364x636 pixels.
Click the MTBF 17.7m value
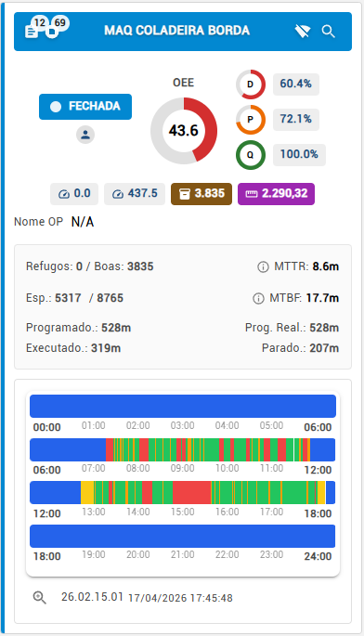(322, 298)
